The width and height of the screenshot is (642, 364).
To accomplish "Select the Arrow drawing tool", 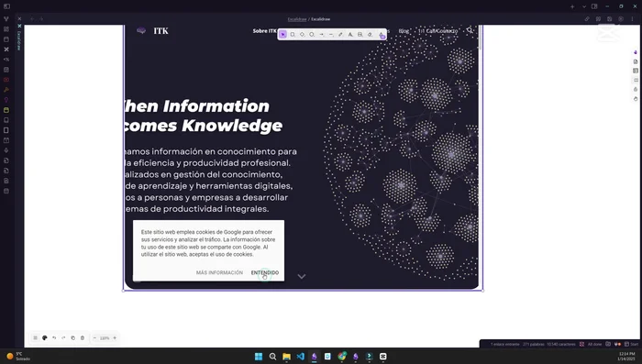I will click(x=321, y=35).
